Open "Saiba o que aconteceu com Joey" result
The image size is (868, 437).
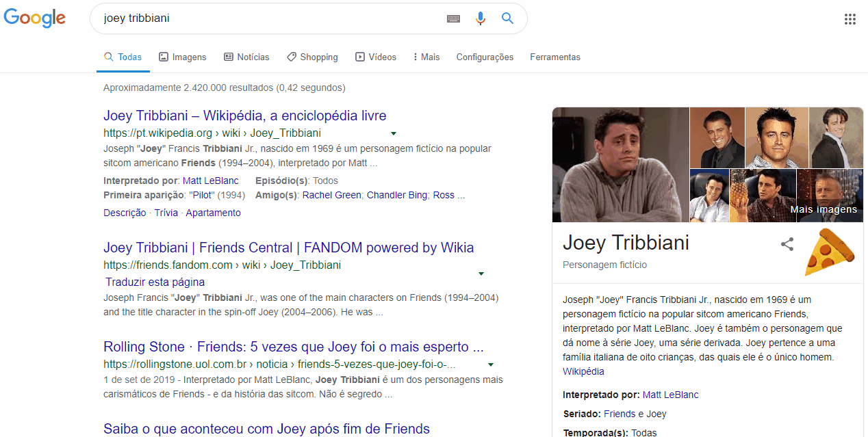tap(266, 429)
